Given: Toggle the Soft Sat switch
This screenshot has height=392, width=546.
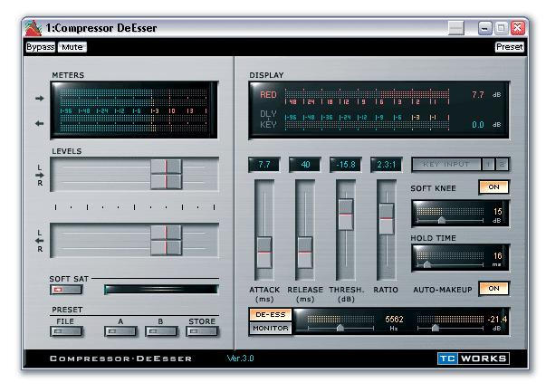Looking at the screenshot, I should [66, 290].
